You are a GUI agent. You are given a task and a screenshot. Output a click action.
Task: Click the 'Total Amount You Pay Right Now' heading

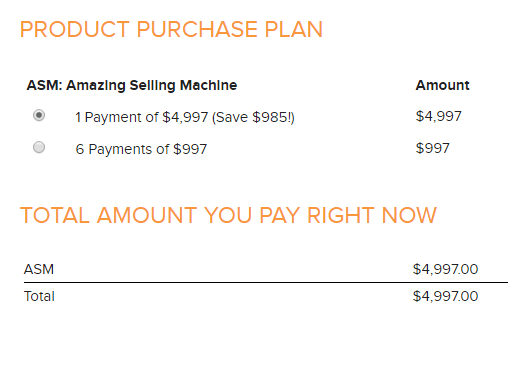(x=228, y=215)
